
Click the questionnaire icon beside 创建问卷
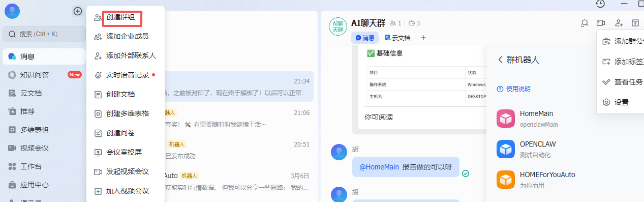99,133
